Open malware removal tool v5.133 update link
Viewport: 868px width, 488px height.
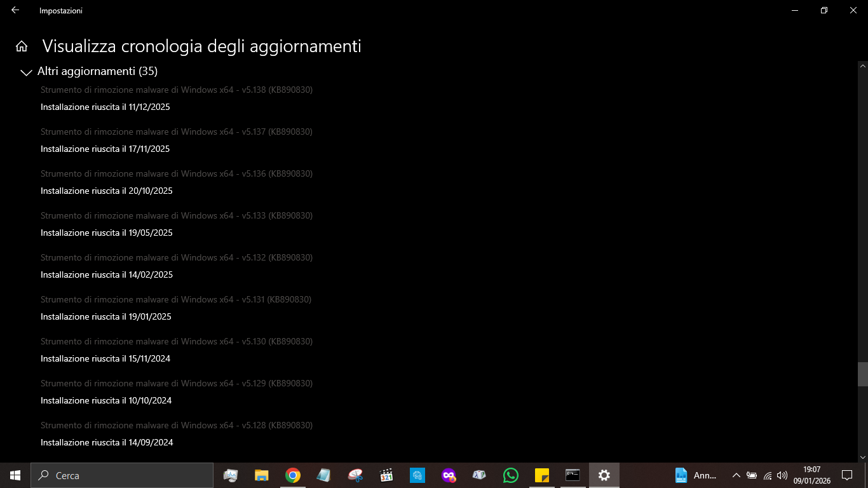[x=177, y=216]
